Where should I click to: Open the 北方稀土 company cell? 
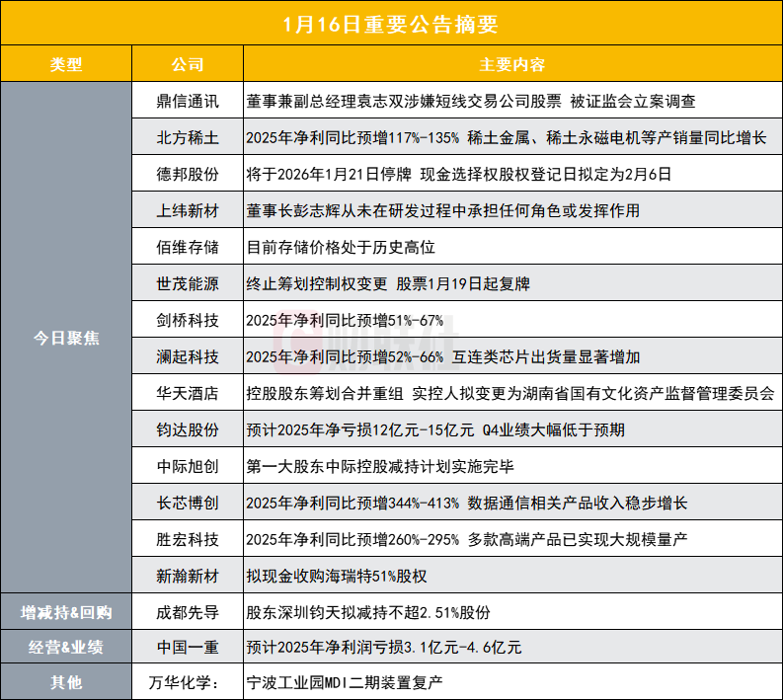188,137
